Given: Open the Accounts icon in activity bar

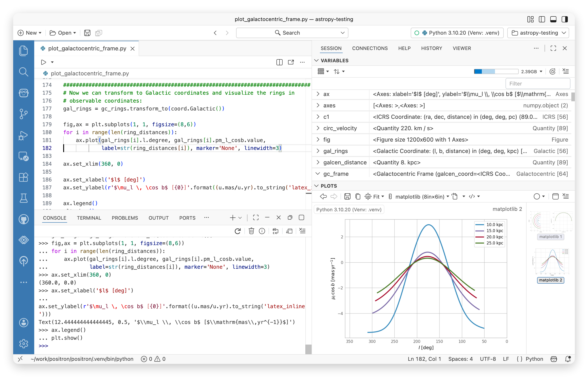Looking at the screenshot, I should (x=23, y=323).
